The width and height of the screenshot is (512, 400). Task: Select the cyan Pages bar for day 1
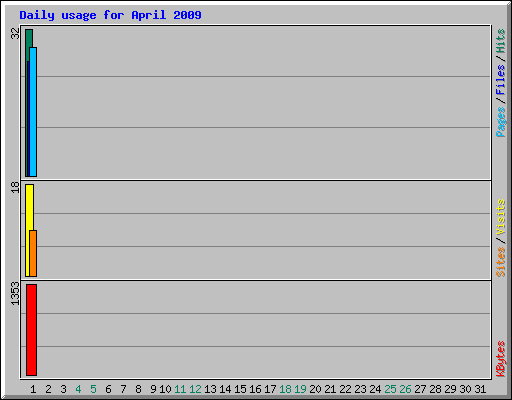(x=33, y=112)
